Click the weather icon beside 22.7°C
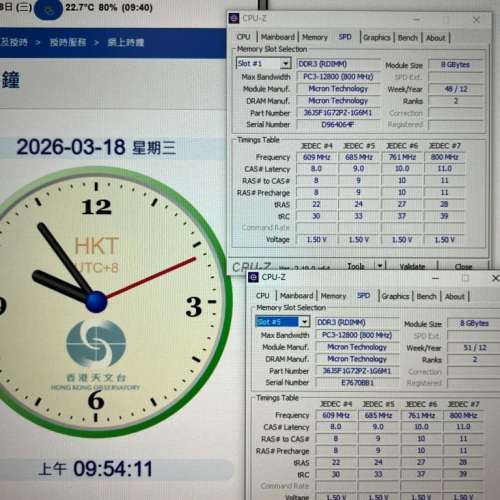 (x=49, y=9)
